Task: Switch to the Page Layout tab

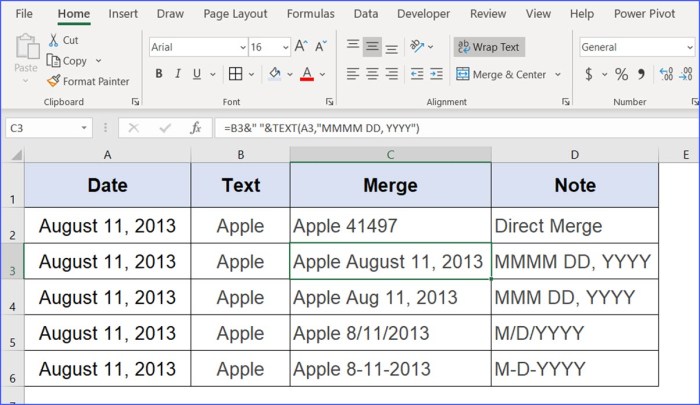Action: 235,14
